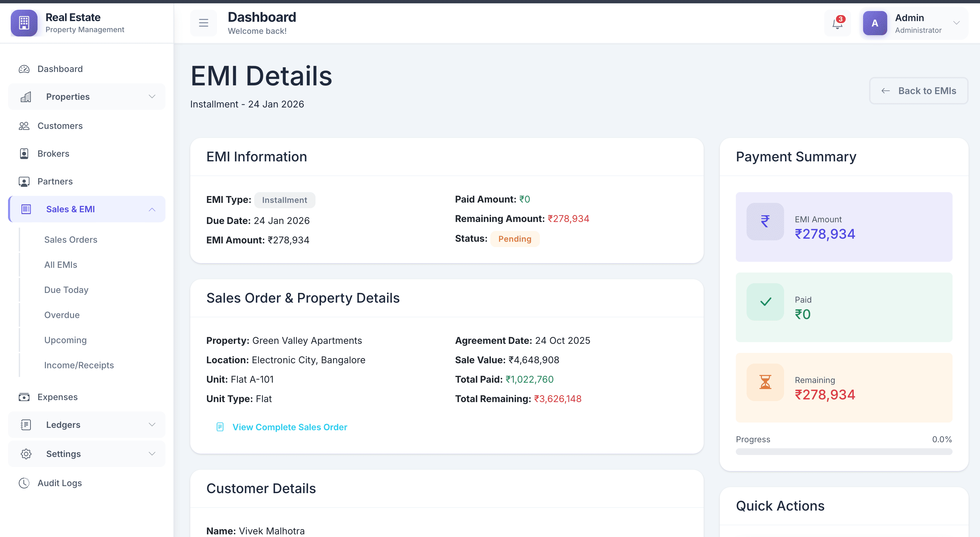
Task: Open the notifications bell icon
Action: 837,23
